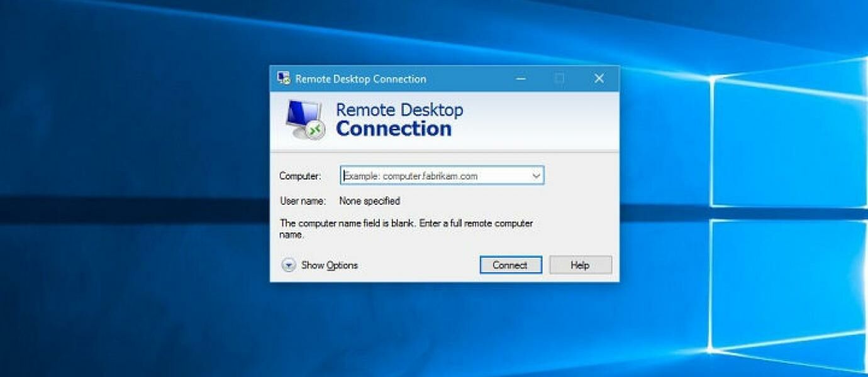
Task: Click the Show Options label text
Action: [x=328, y=265]
